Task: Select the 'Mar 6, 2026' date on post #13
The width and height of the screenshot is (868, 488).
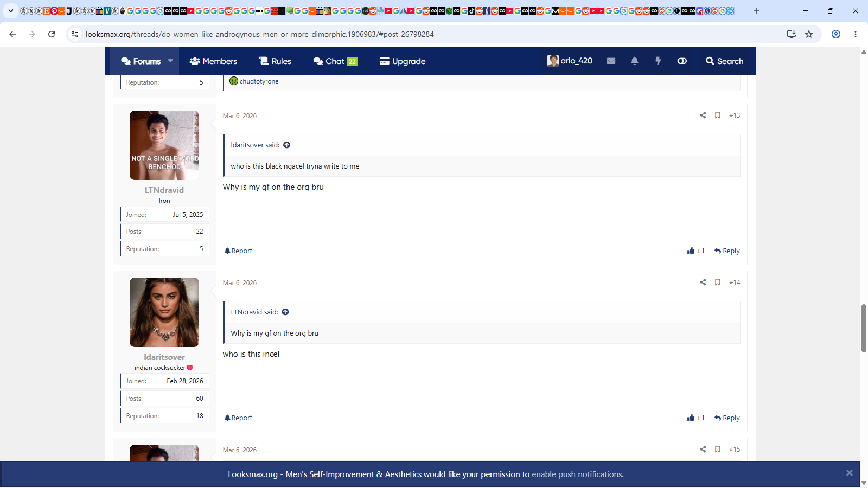Action: coord(240,116)
